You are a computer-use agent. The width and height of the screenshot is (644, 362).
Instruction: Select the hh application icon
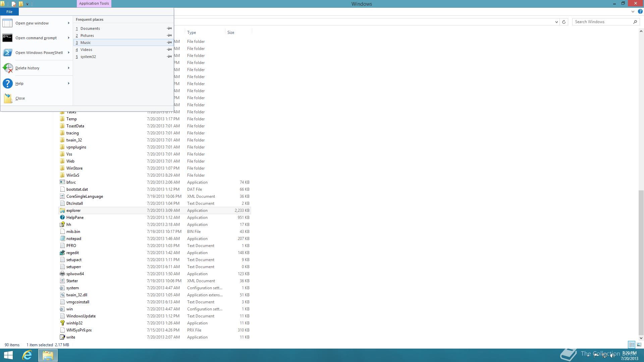click(x=62, y=225)
